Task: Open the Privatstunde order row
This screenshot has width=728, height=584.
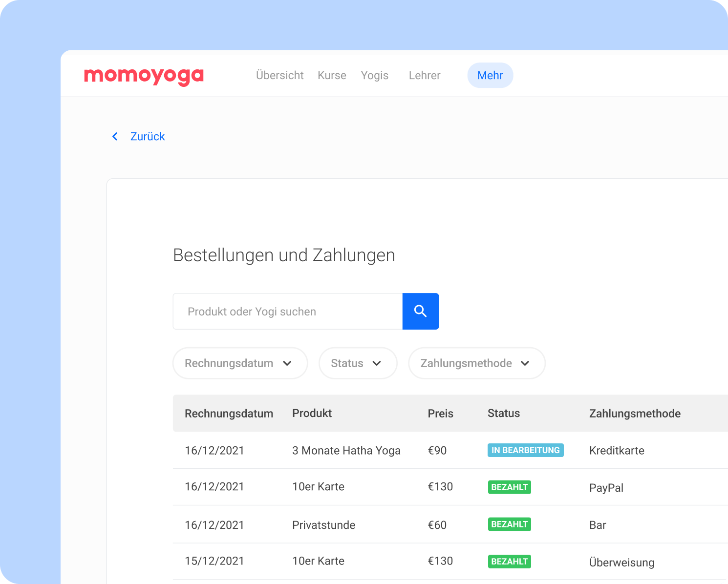Action: (x=323, y=525)
